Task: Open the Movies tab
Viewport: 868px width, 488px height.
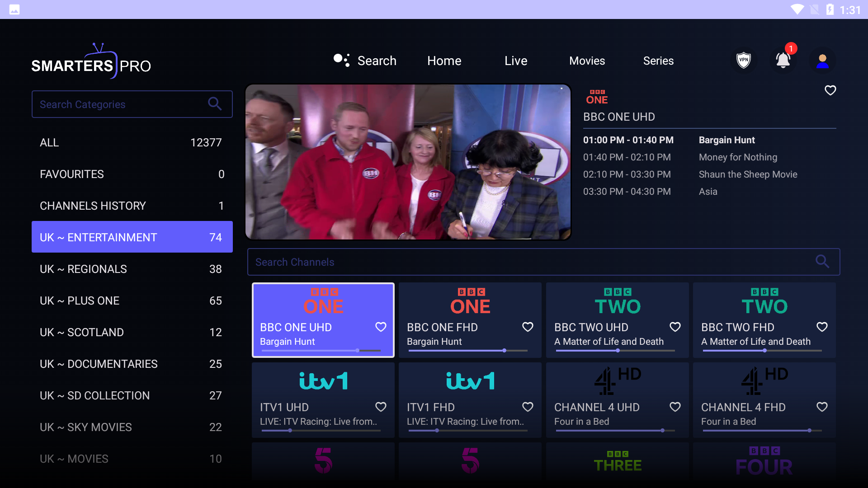Action: click(x=587, y=61)
